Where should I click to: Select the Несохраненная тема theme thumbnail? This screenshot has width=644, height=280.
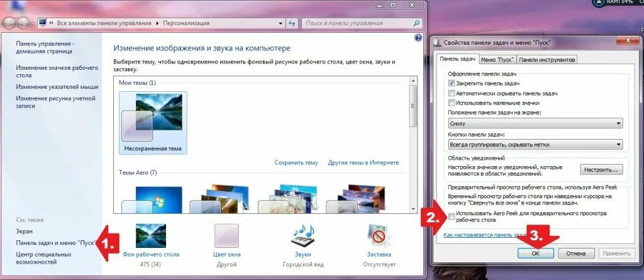click(153, 123)
